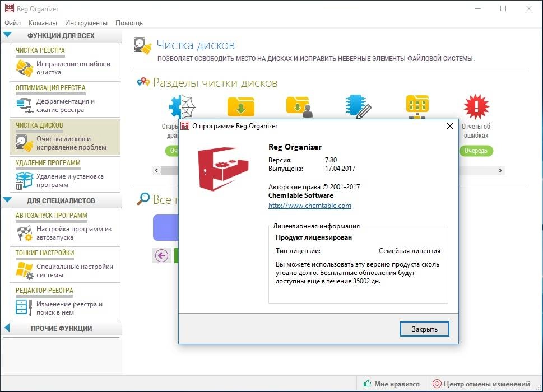Select АВТОЗАПУСК ПРОГРАММ sidebar heading
Screen dimensions: 543x392
(x=51, y=215)
